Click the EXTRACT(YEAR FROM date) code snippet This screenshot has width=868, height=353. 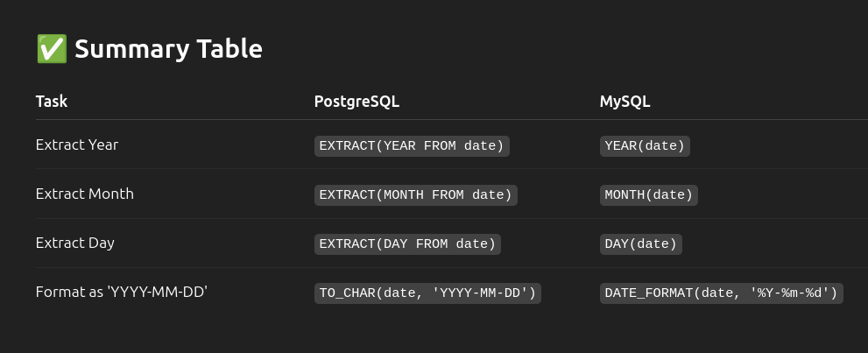click(412, 146)
